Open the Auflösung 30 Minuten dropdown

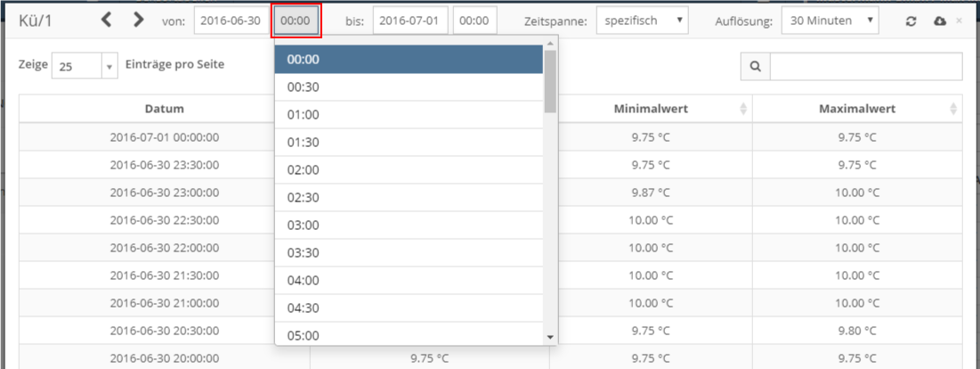(x=830, y=20)
